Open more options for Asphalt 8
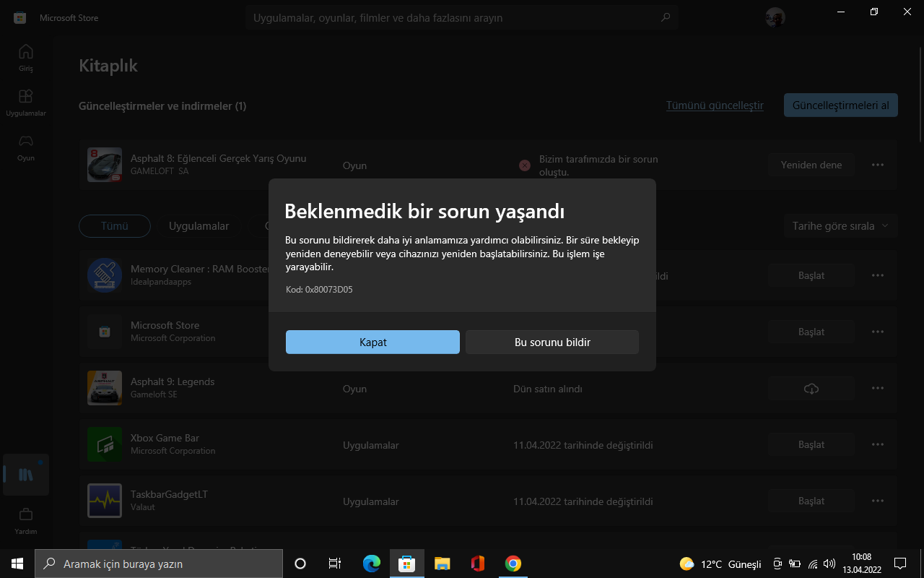 click(878, 165)
